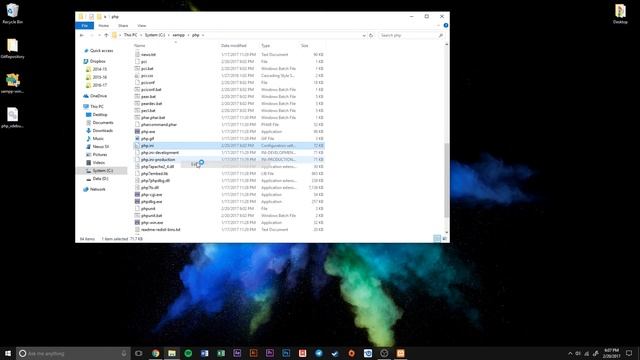This screenshot has height=360, width=640.
Task: Select the php.ini-development file
Action: 229,152
